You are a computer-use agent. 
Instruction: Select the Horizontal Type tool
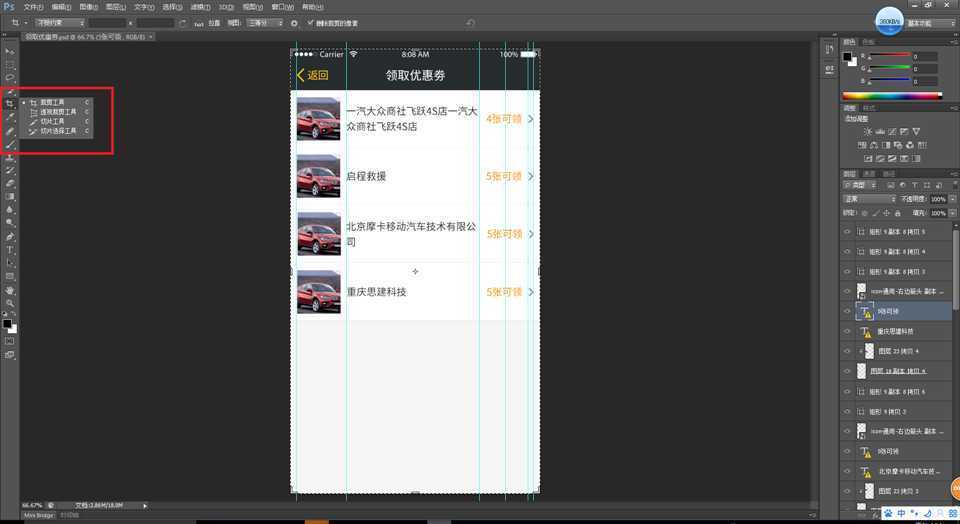point(9,250)
